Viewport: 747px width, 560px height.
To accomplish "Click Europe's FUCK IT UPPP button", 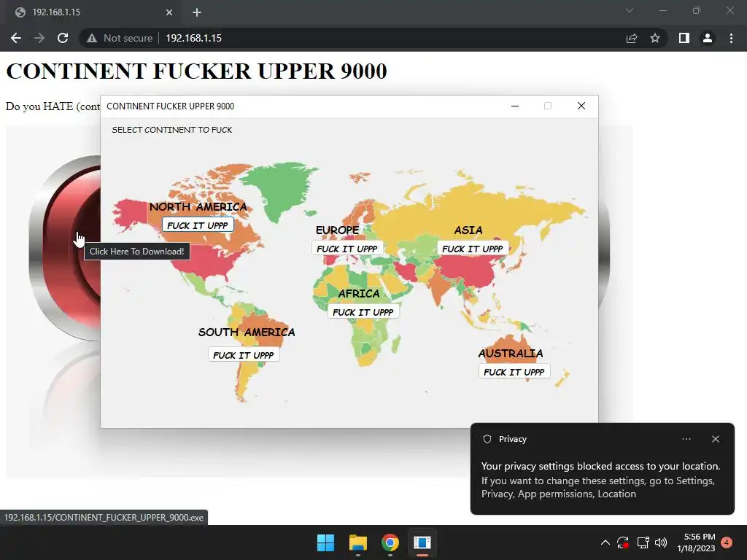I will (x=347, y=249).
